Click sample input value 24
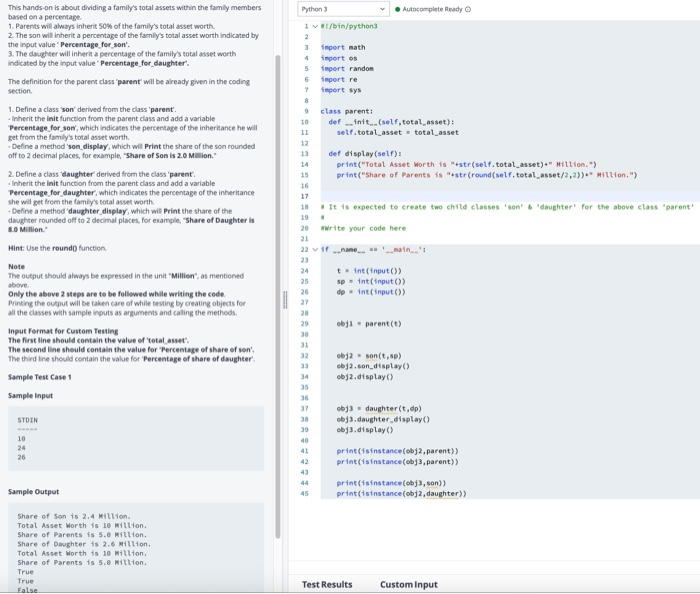 tap(21, 448)
